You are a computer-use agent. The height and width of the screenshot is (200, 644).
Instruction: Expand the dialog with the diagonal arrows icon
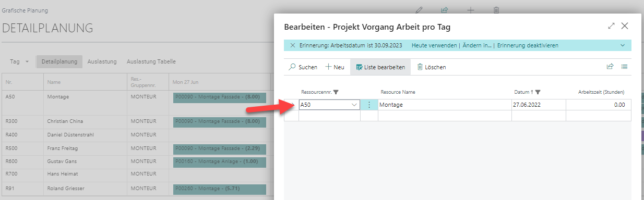pos(611,26)
